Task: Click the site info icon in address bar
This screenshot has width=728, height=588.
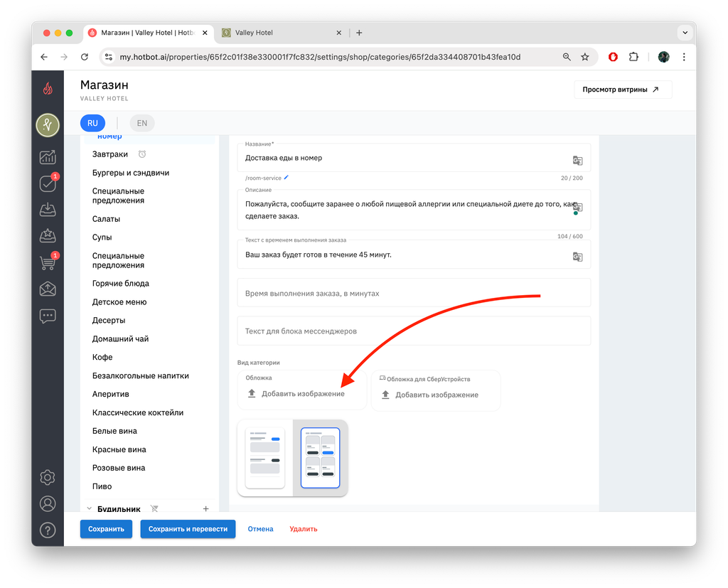Action: (109, 57)
